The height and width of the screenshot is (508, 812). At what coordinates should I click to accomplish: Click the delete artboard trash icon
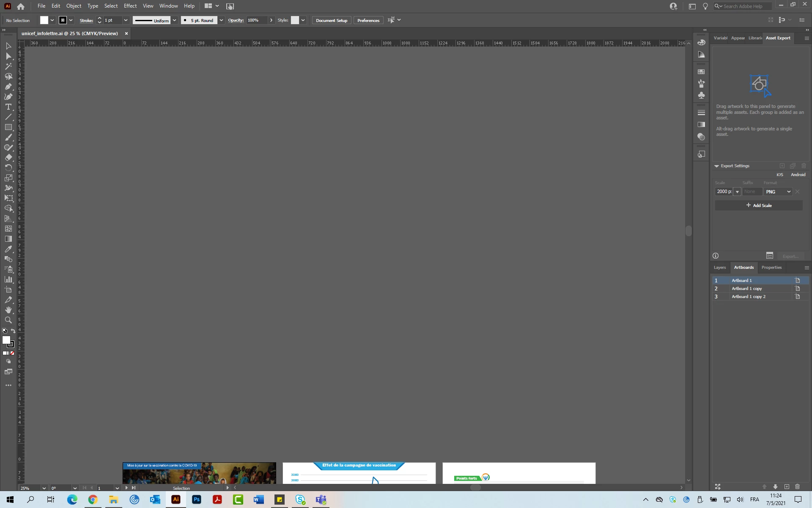click(797, 487)
